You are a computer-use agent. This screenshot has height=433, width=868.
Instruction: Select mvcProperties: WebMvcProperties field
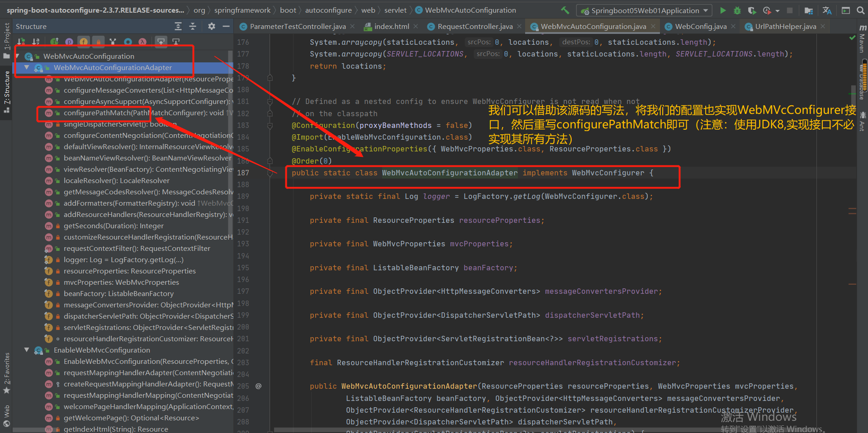pos(111,282)
